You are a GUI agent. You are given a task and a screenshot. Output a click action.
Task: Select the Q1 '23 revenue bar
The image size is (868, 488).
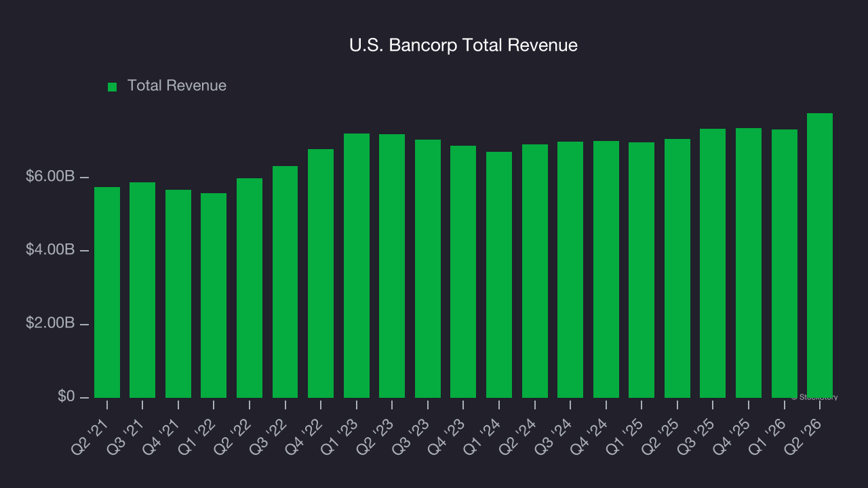357,266
